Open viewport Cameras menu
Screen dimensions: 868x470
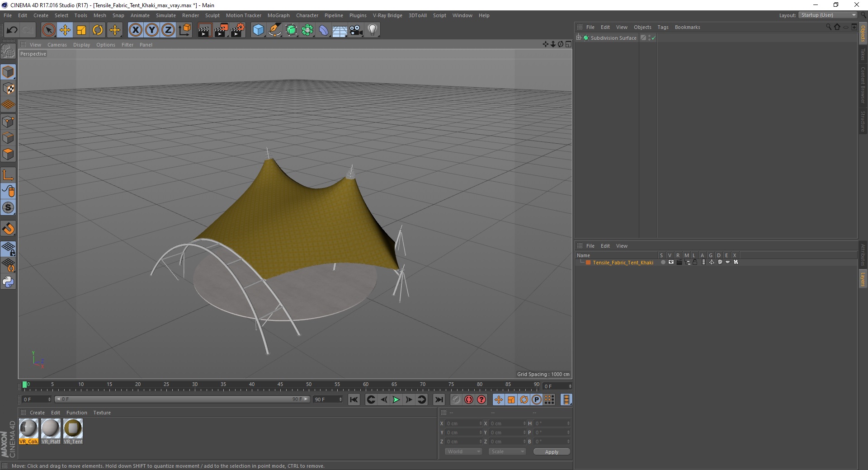click(57, 45)
